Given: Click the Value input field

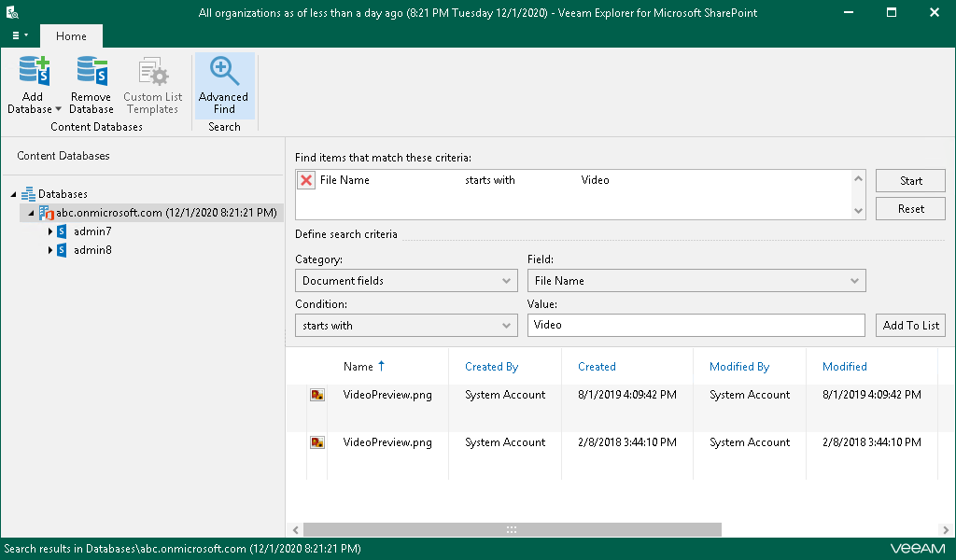Looking at the screenshot, I should point(696,326).
